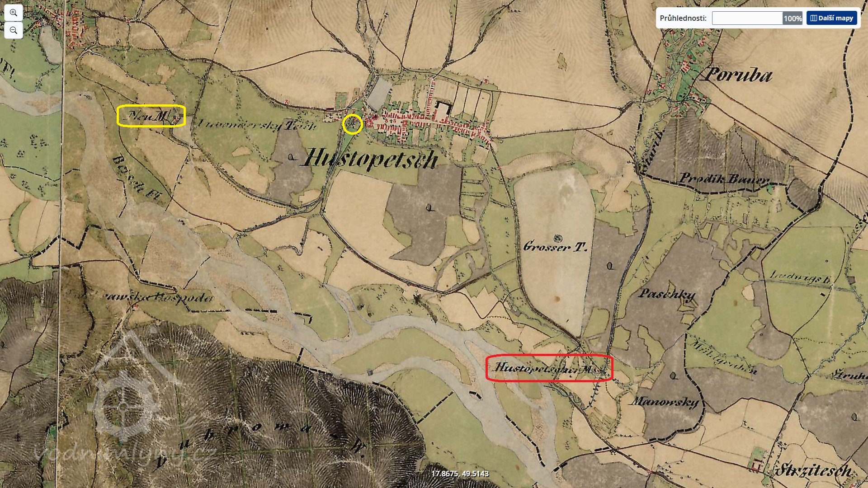Zoom in with the magnifier plus icon
This screenshot has height=488, width=868.
point(14,13)
